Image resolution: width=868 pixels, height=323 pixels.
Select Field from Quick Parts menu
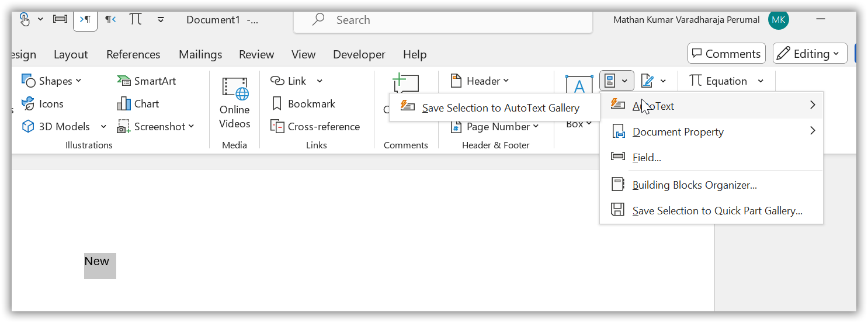pyautogui.click(x=647, y=158)
